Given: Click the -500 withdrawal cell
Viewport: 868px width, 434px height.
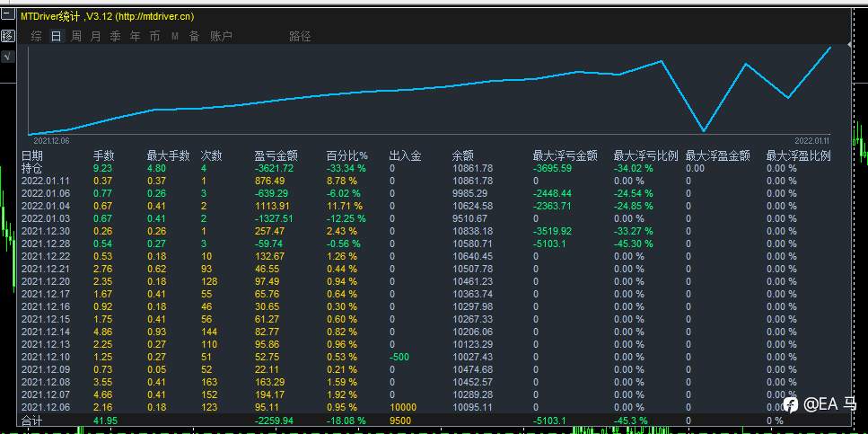Looking at the screenshot, I should click(399, 357).
